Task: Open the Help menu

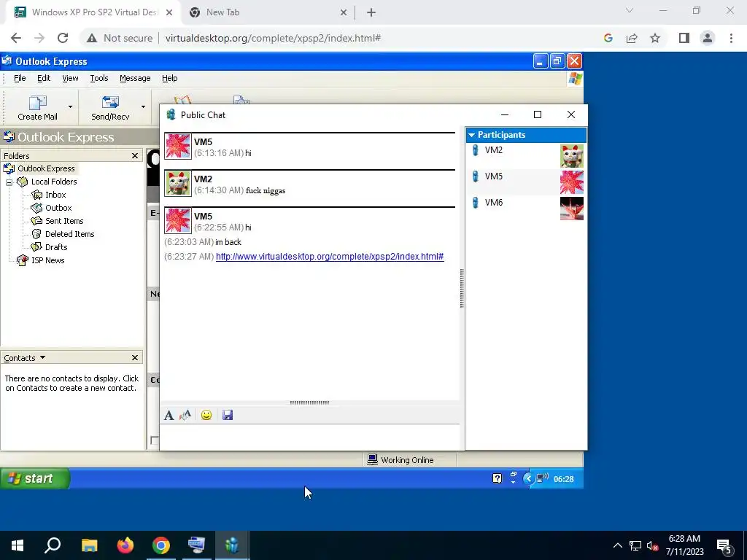Action: tap(169, 78)
